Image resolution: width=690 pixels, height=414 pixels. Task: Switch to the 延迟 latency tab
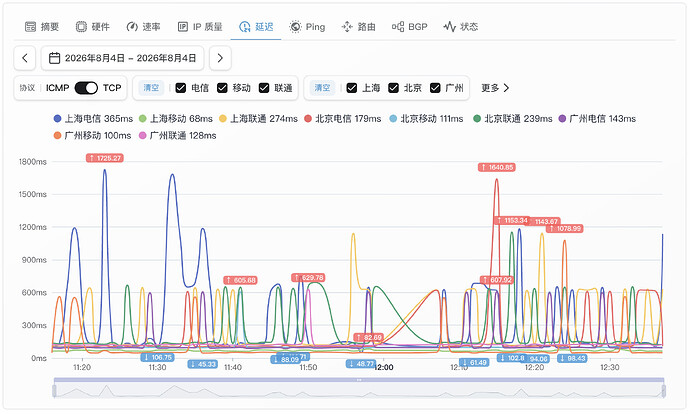coord(256,27)
